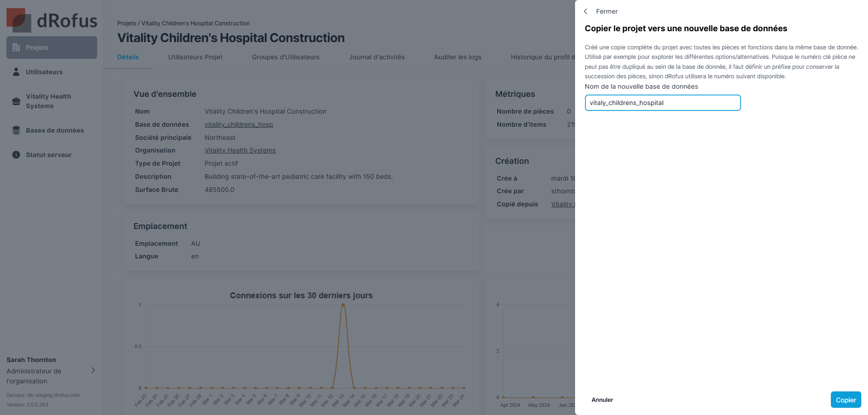Follow the Vitality Health Systems organisation link
868x415 pixels.
point(240,150)
